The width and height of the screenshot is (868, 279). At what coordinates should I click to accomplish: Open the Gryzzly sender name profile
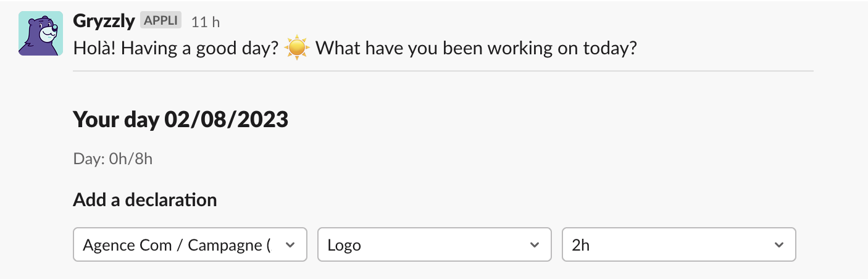point(104,21)
